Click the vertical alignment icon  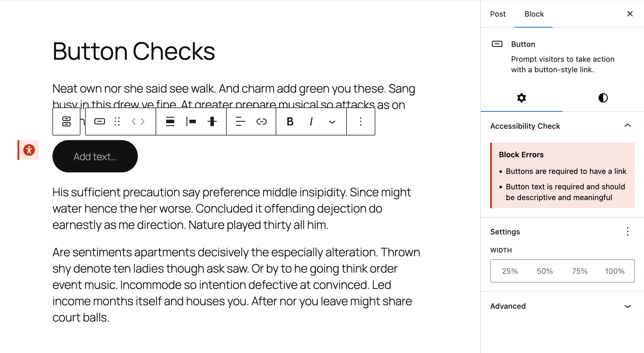click(212, 121)
